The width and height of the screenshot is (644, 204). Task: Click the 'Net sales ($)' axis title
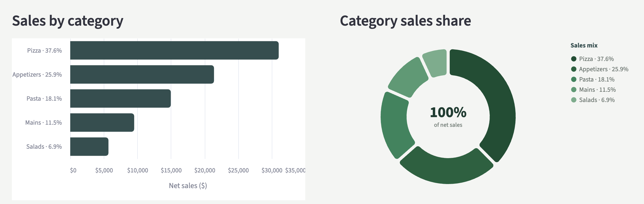188,186
